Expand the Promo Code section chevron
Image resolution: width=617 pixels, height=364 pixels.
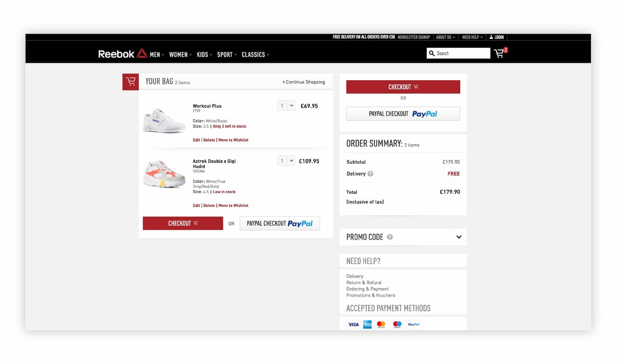(459, 237)
